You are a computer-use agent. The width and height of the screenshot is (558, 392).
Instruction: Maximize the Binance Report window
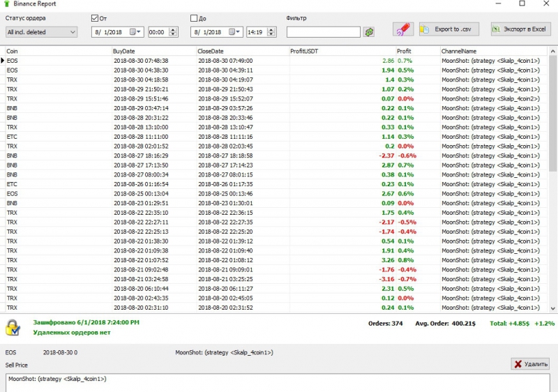click(x=522, y=3)
